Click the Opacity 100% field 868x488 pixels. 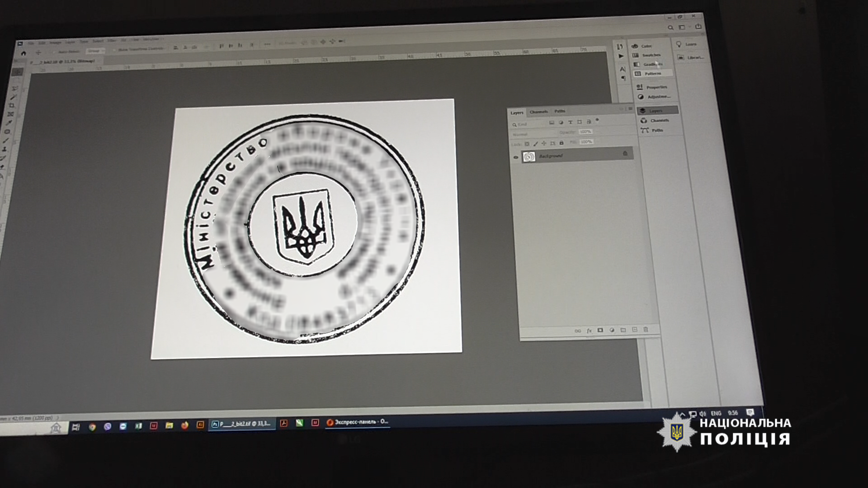585,131
